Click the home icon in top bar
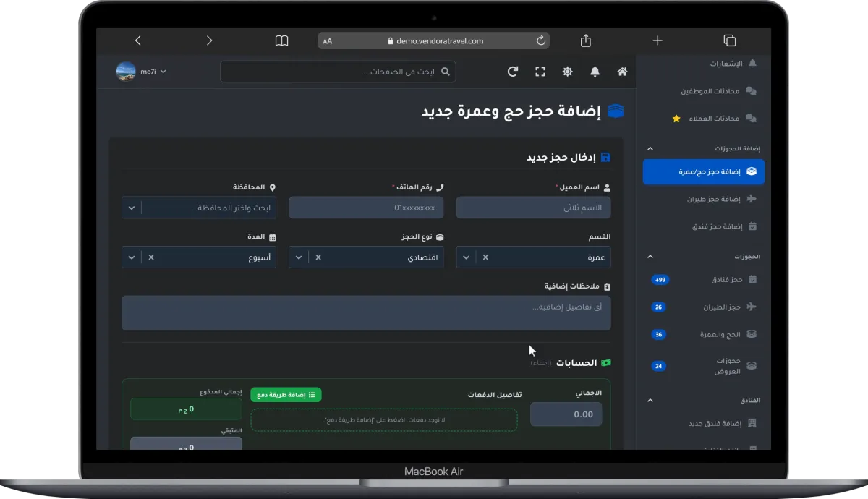Image resolution: width=868 pixels, height=499 pixels. click(x=622, y=72)
